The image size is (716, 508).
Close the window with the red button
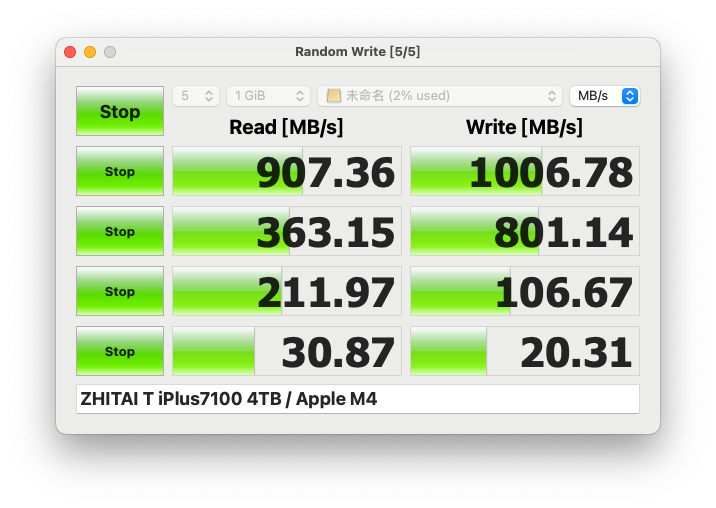point(70,52)
